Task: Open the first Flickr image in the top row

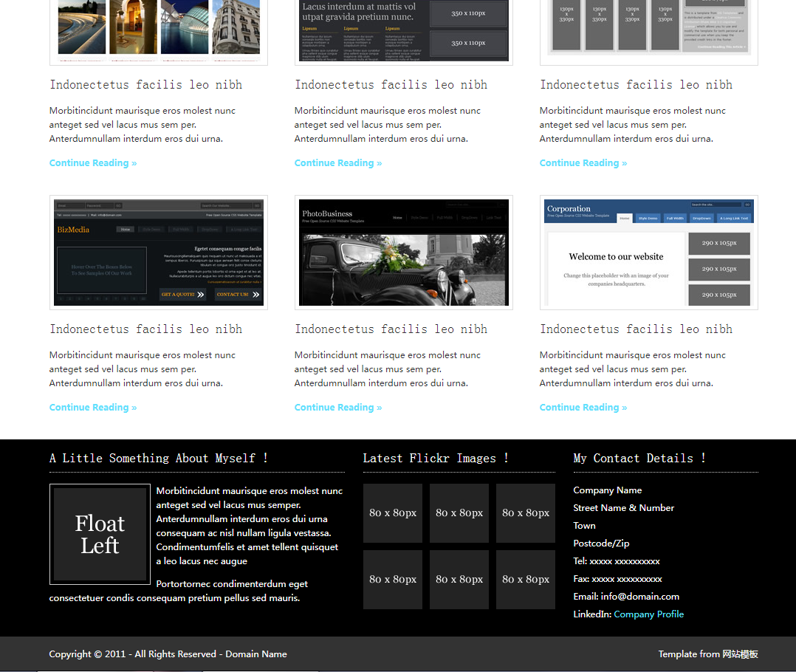Action: pos(393,513)
